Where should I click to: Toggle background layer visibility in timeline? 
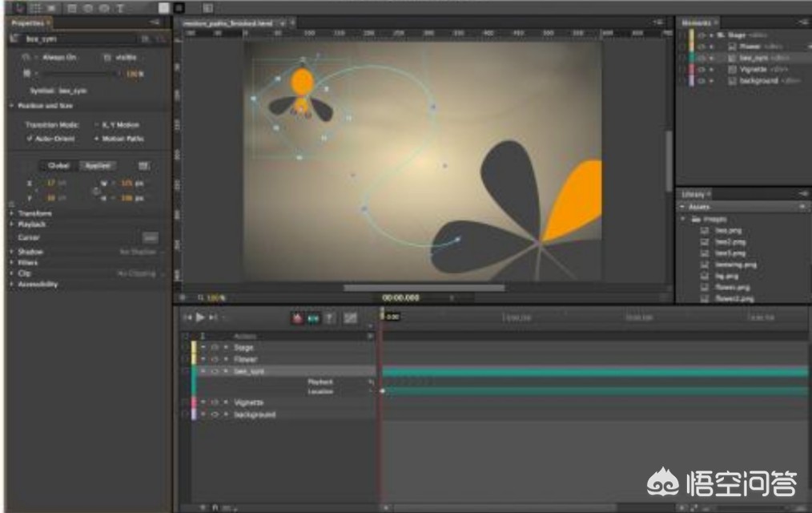[x=215, y=414]
